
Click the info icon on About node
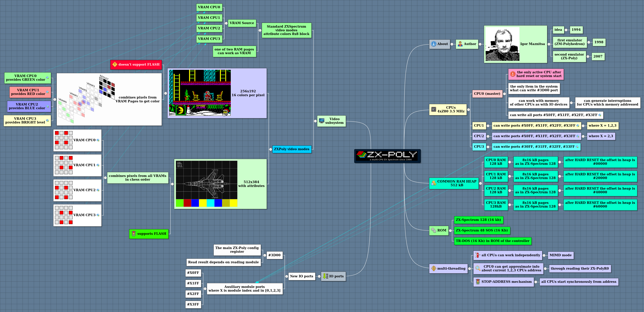click(x=434, y=44)
